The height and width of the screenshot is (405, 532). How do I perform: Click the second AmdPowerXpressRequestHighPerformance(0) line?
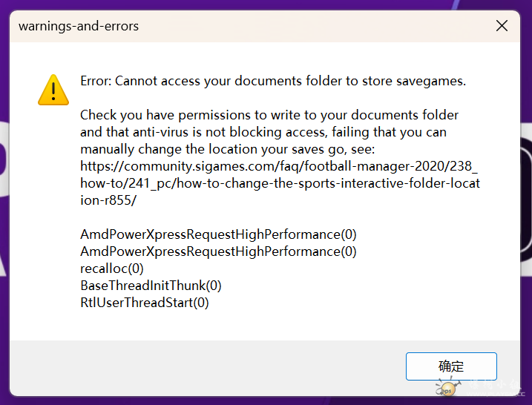tap(218, 251)
